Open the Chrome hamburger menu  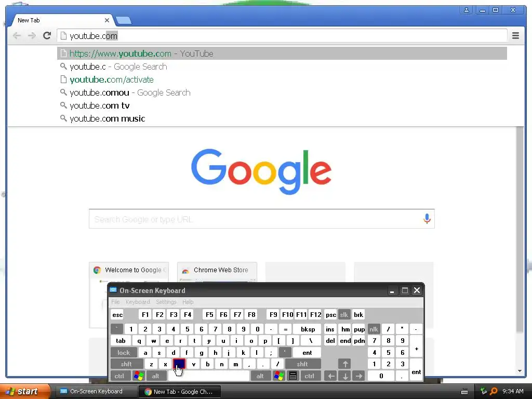click(515, 36)
